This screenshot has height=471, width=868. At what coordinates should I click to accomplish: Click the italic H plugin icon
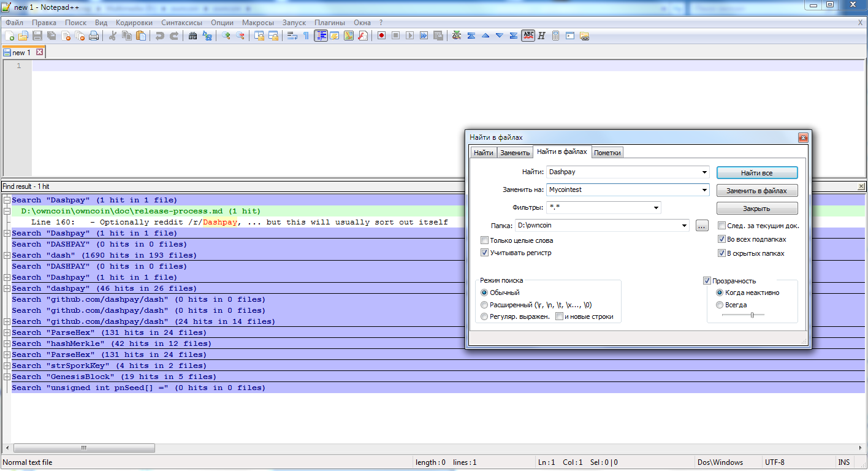click(x=541, y=36)
